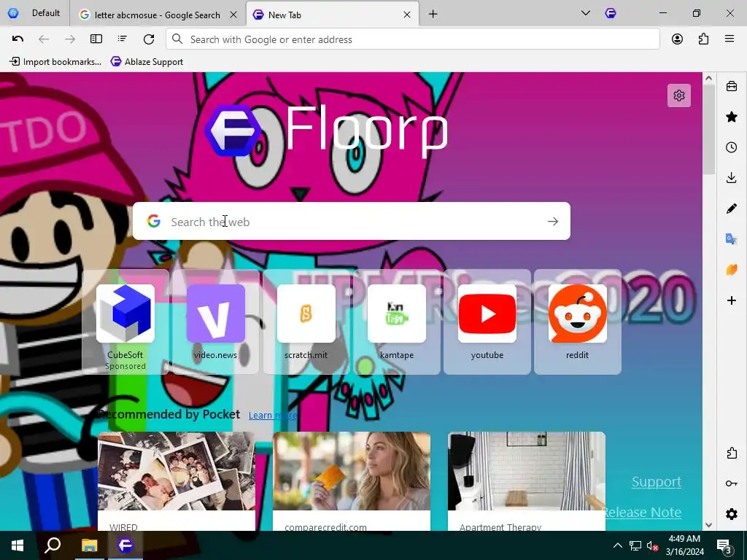Open history clock in sidebar
Screen dimensions: 747x560
point(732,147)
